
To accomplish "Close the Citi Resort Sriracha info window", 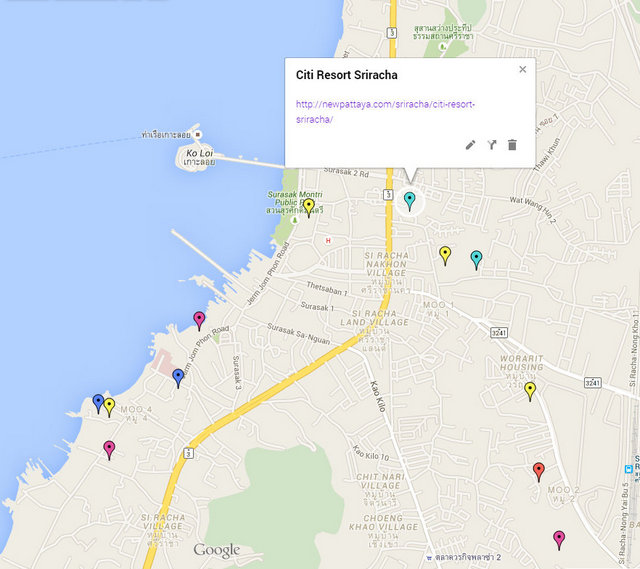I will pyautogui.click(x=522, y=69).
